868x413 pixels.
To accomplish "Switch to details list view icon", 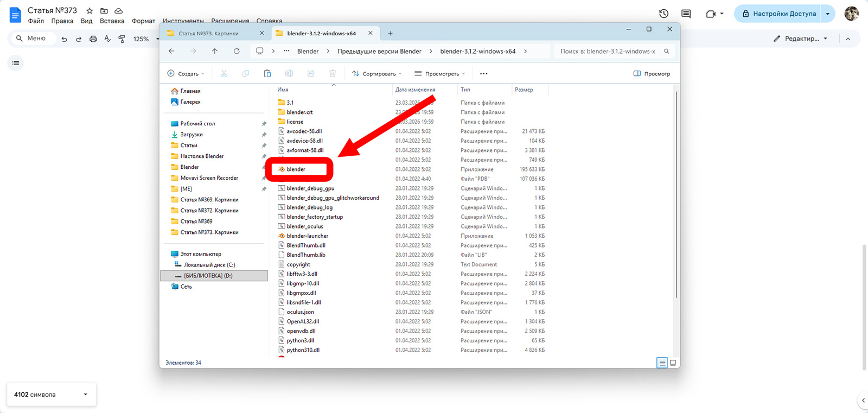I will tap(662, 363).
